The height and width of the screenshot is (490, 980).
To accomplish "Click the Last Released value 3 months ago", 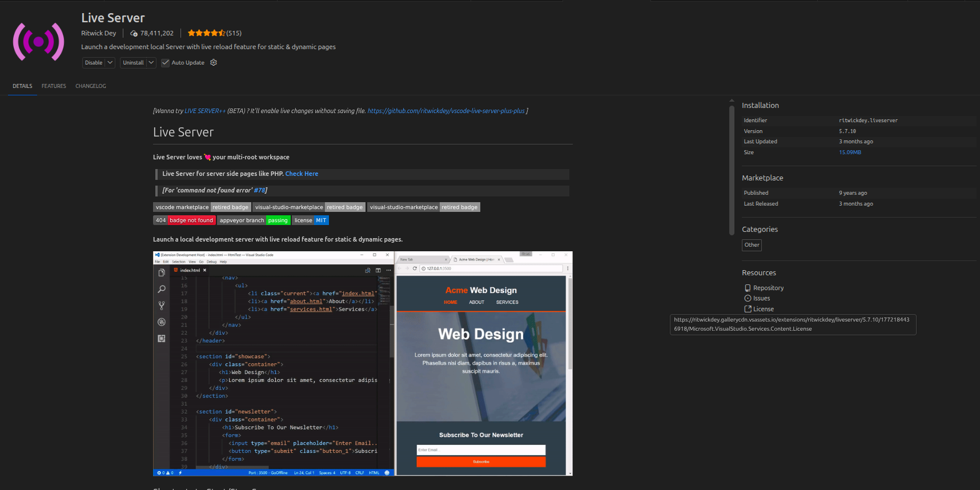I will (856, 204).
